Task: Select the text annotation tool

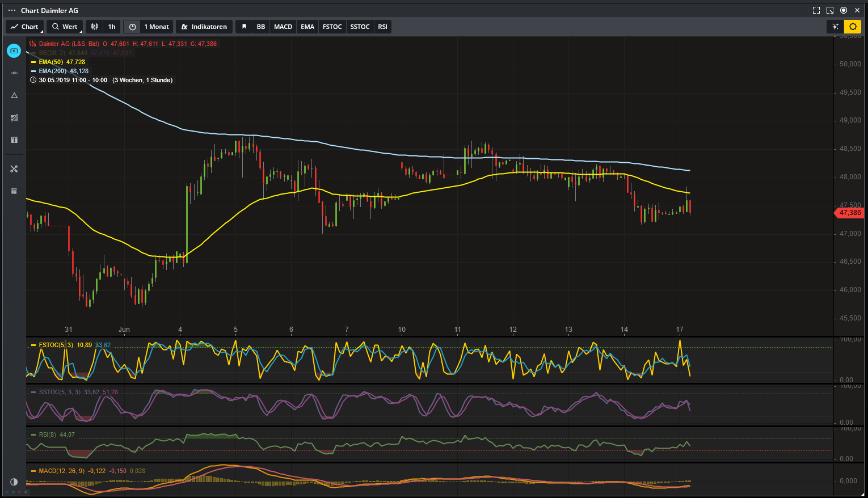Action: click(14, 140)
